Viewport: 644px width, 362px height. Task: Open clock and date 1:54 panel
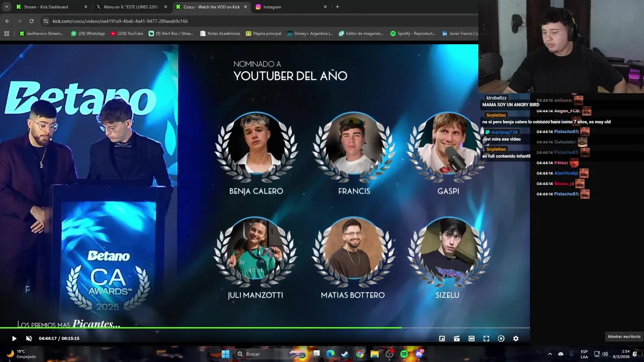[x=621, y=354]
